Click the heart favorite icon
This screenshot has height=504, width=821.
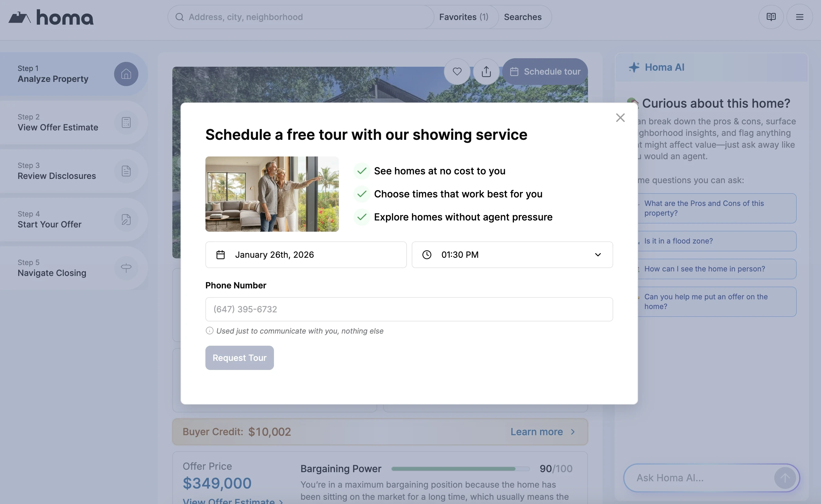(457, 72)
